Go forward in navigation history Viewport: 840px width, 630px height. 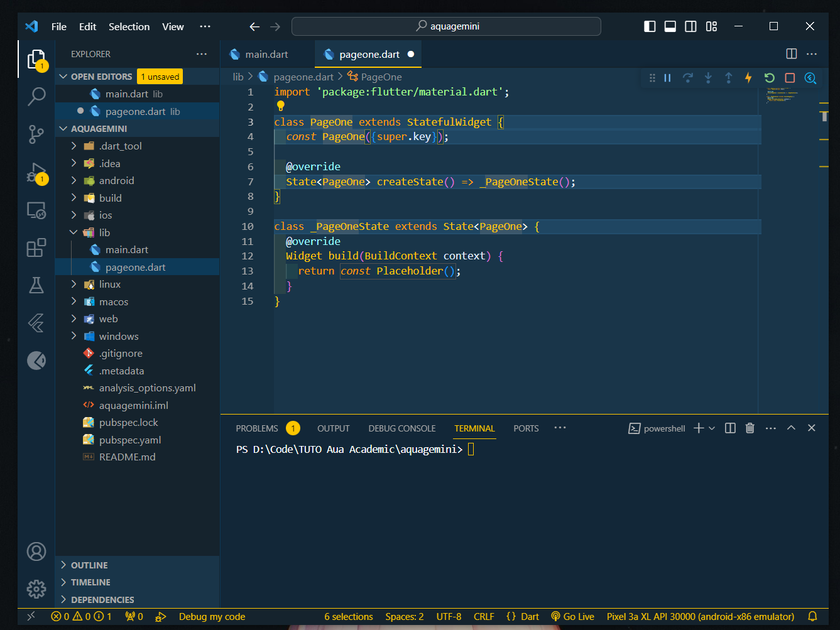[x=275, y=26]
